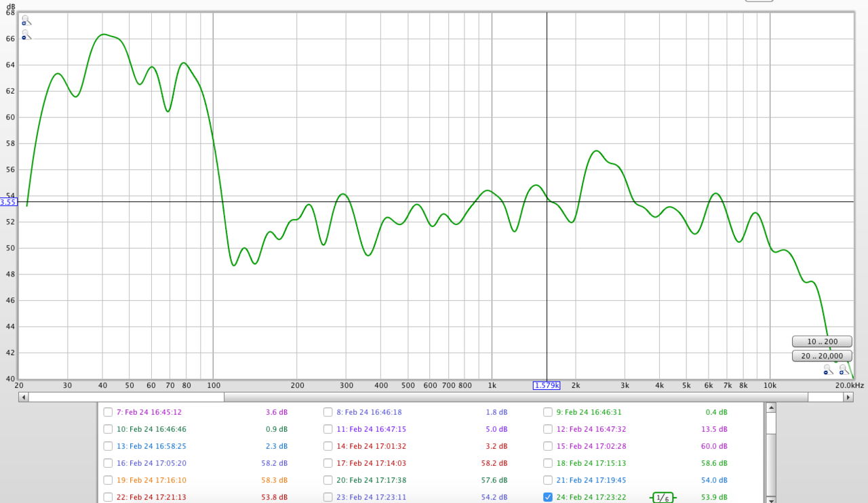Click the horizontal scrollbar thumb below the graph
This screenshot has height=503, width=868.
coord(515,397)
